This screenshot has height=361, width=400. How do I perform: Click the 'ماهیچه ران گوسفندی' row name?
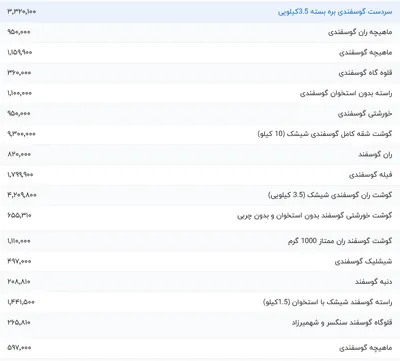point(360,32)
